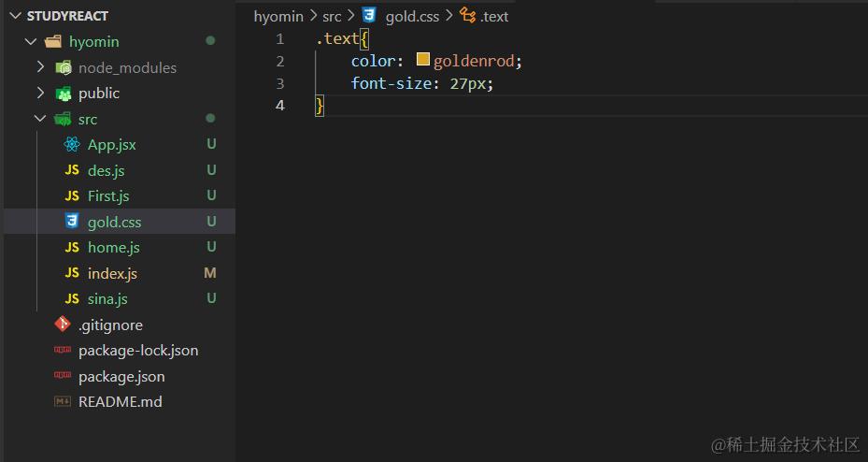This screenshot has width=868, height=462.
Task: Click line number 2 in the gutter
Action: tap(280, 61)
